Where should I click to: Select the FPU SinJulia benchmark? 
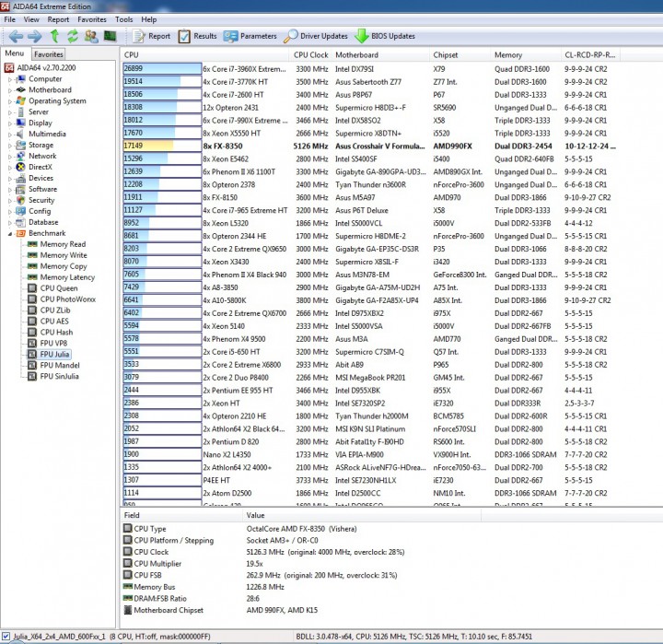[59, 376]
